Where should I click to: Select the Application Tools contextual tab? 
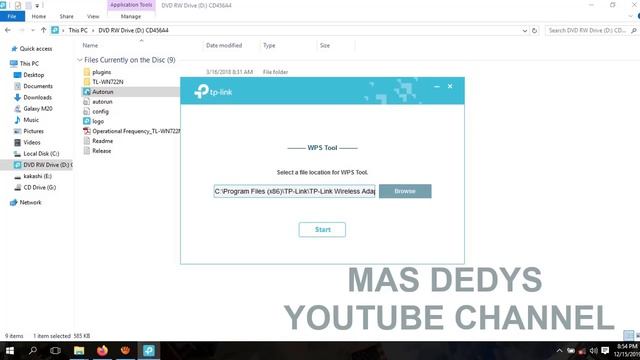pyautogui.click(x=131, y=5)
